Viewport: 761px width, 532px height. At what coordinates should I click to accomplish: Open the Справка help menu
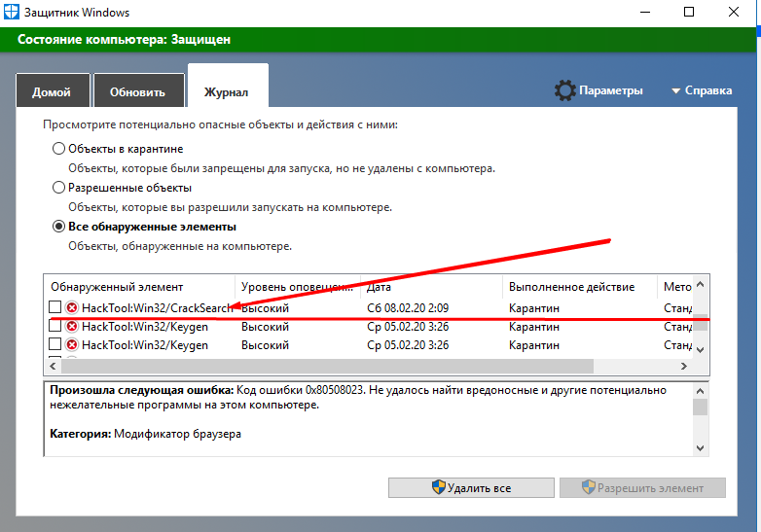pyautogui.click(x=708, y=90)
